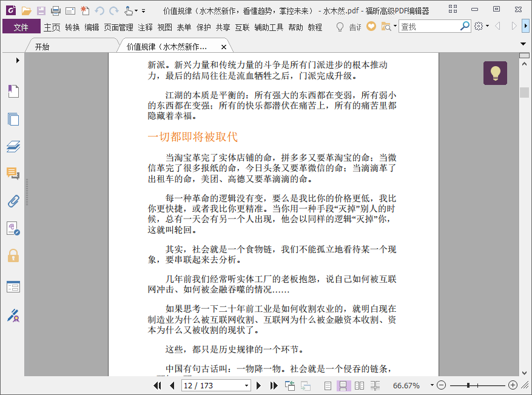Open the 保护 ribbon tab
This screenshot has width=532, height=395.
[204, 27]
